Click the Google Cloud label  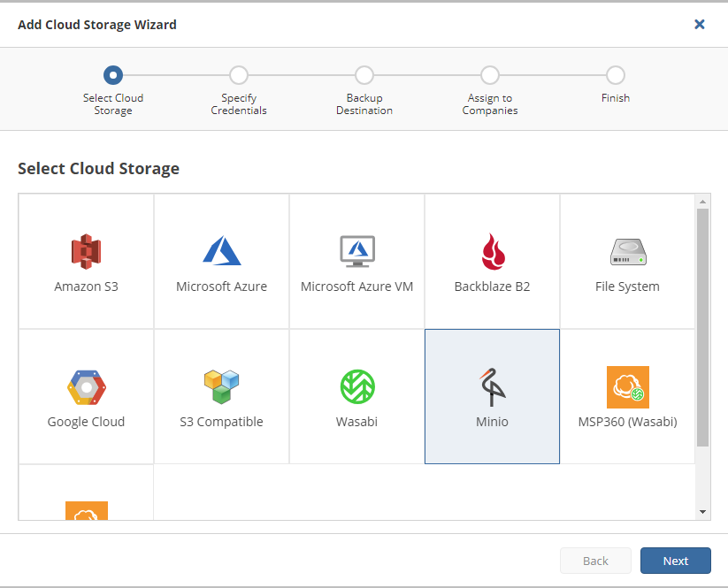87,422
